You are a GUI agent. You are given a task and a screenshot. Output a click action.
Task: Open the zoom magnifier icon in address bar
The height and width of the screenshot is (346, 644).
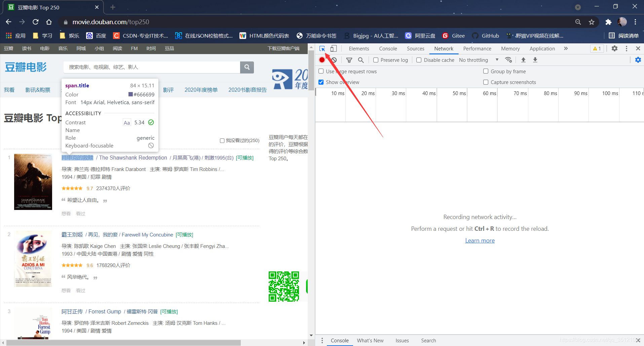(x=578, y=22)
